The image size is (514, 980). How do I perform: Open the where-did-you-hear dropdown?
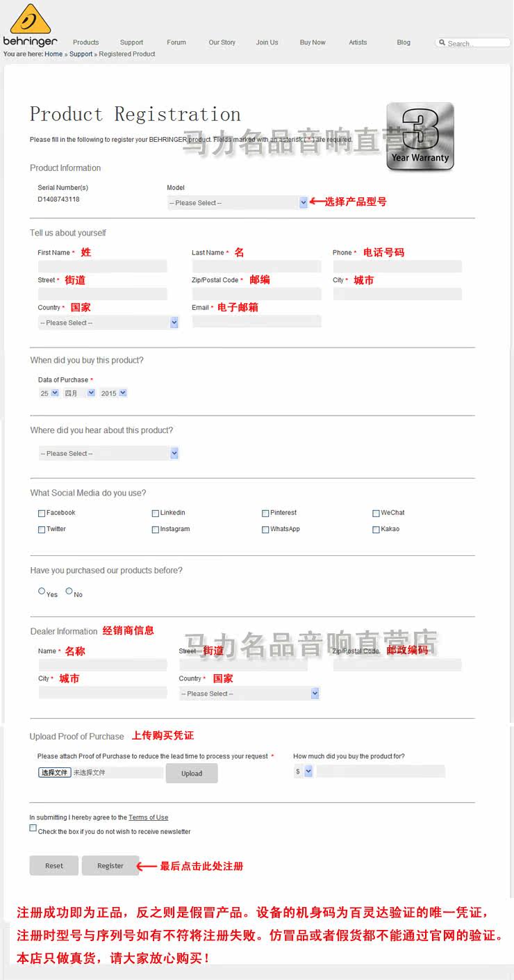click(108, 453)
